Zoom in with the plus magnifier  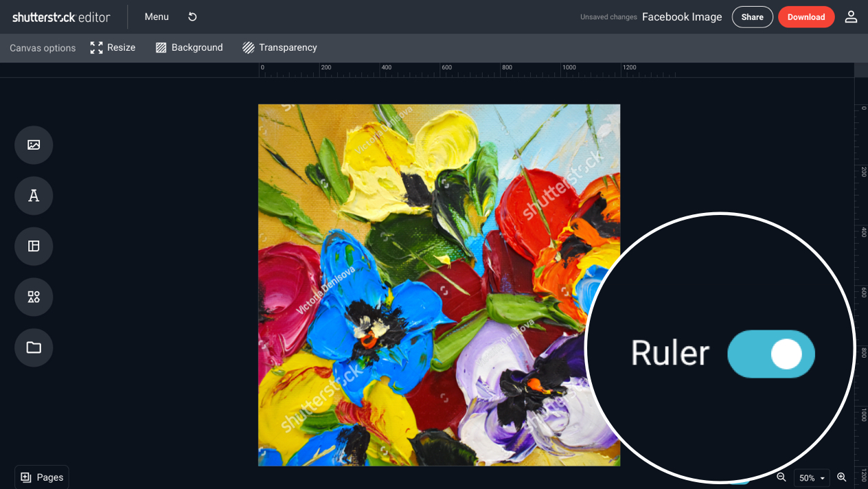(x=842, y=477)
